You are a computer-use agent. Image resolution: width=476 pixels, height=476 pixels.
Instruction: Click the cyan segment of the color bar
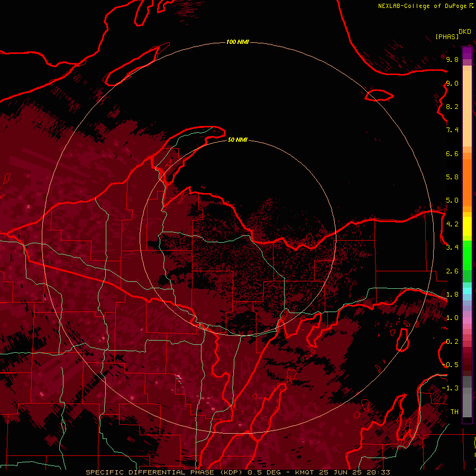467,290
